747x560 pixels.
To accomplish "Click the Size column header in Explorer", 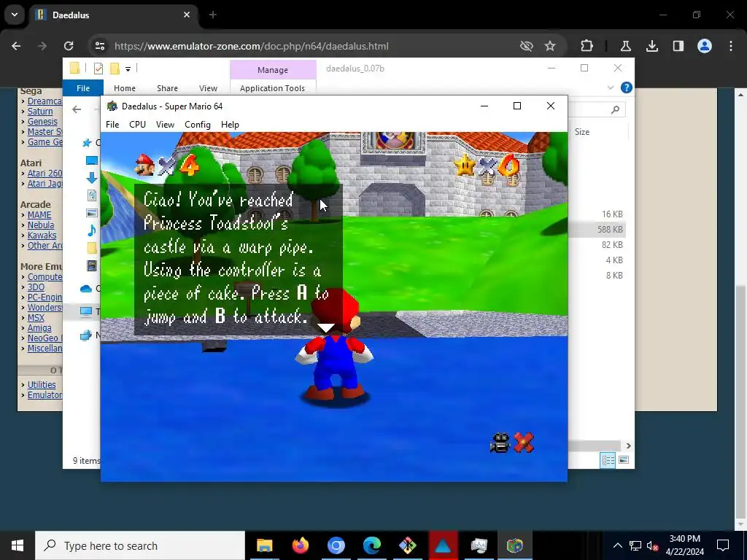I will [582, 132].
